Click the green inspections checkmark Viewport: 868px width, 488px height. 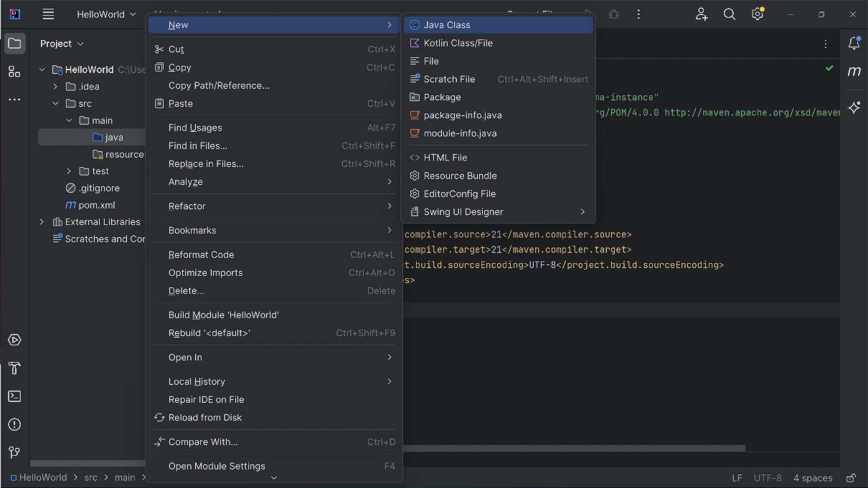coord(829,68)
